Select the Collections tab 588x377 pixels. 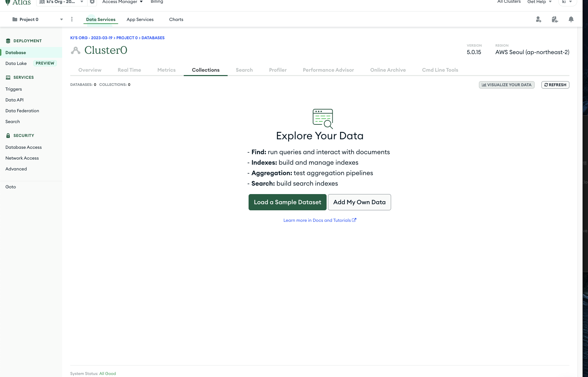click(x=206, y=70)
